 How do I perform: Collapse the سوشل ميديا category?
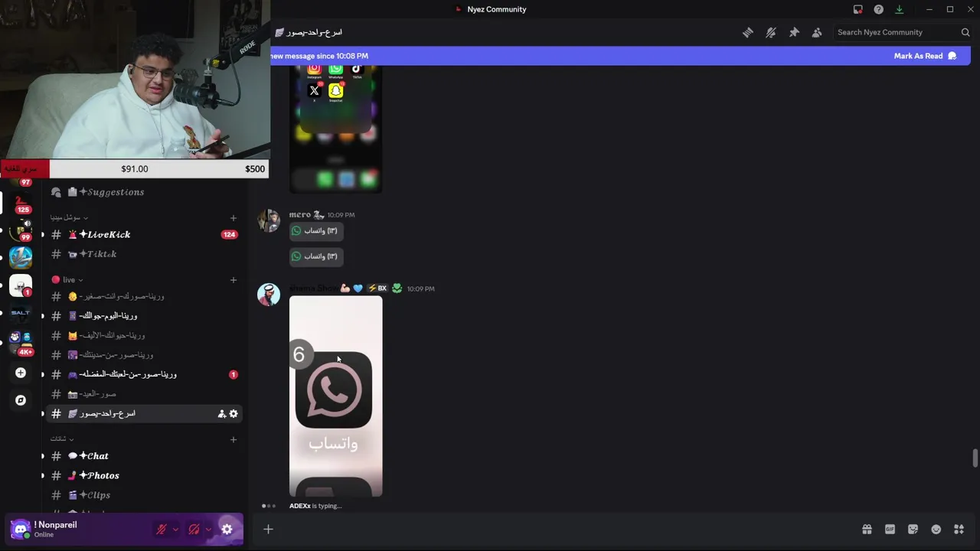(x=68, y=217)
